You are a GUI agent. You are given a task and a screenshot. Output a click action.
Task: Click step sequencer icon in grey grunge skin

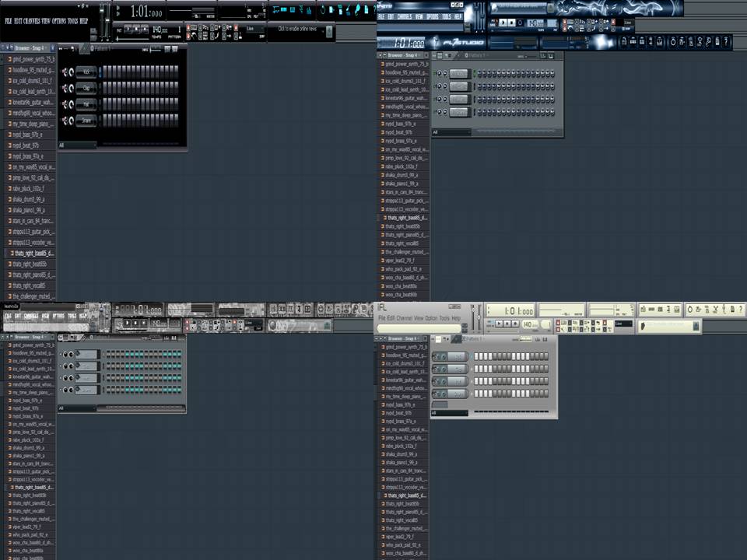click(x=282, y=310)
